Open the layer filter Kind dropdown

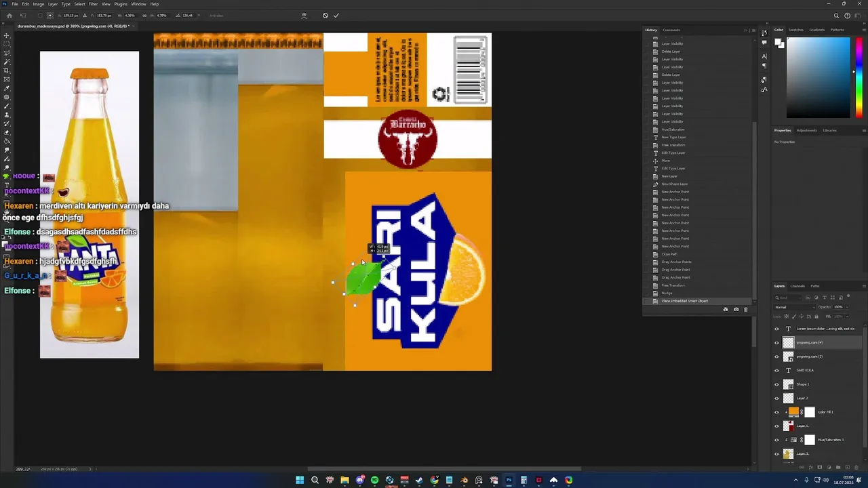coord(787,298)
